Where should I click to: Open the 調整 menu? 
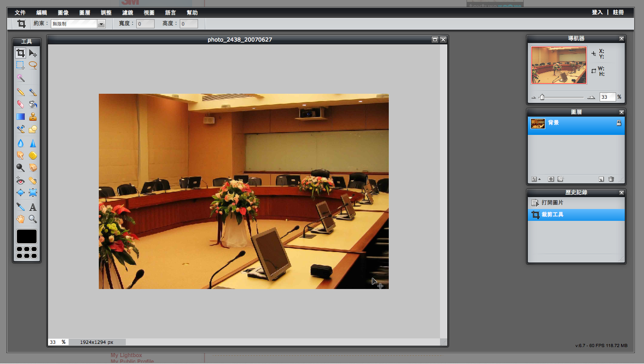pos(106,13)
